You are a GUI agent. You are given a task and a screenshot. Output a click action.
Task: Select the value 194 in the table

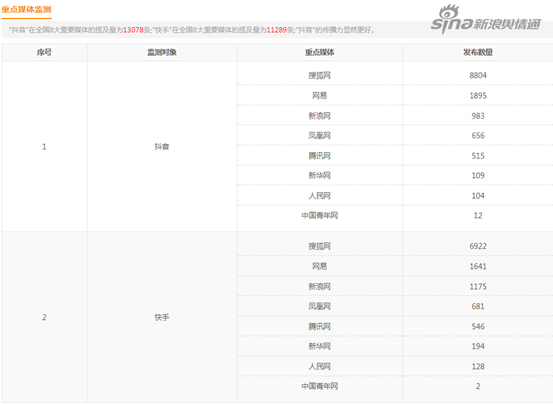478,346
